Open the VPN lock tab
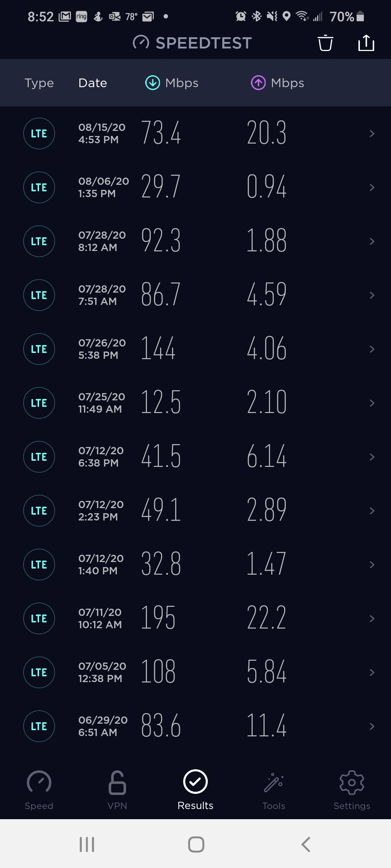Screen dimensions: 391x868 (x=117, y=791)
